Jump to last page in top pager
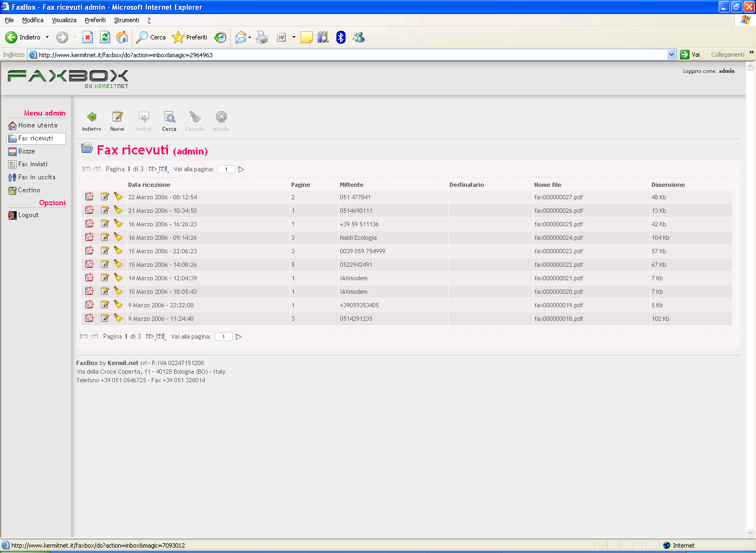Viewport: 756px width, 553px height. [164, 169]
